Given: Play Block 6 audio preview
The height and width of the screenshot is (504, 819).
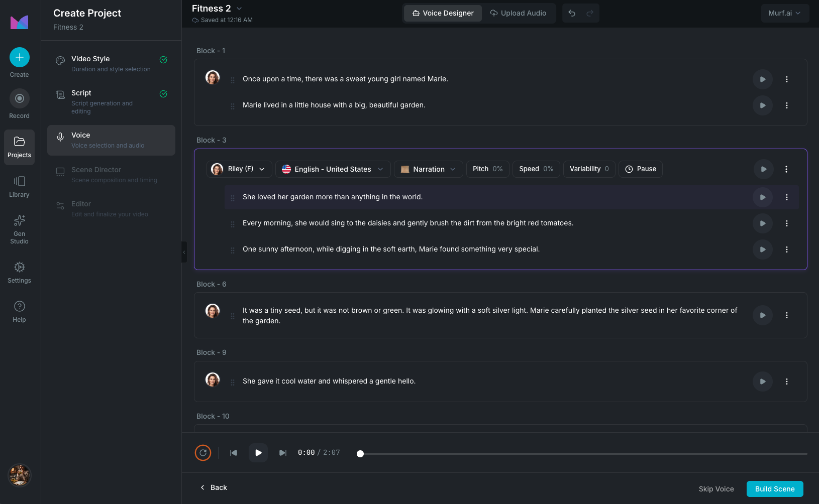Looking at the screenshot, I should pos(763,315).
